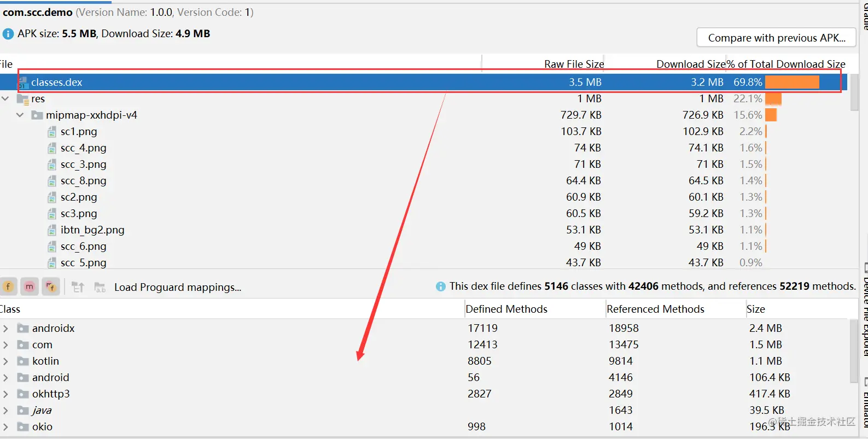868x439 pixels.
Task: Expand the kotlin package
Action: point(5,361)
